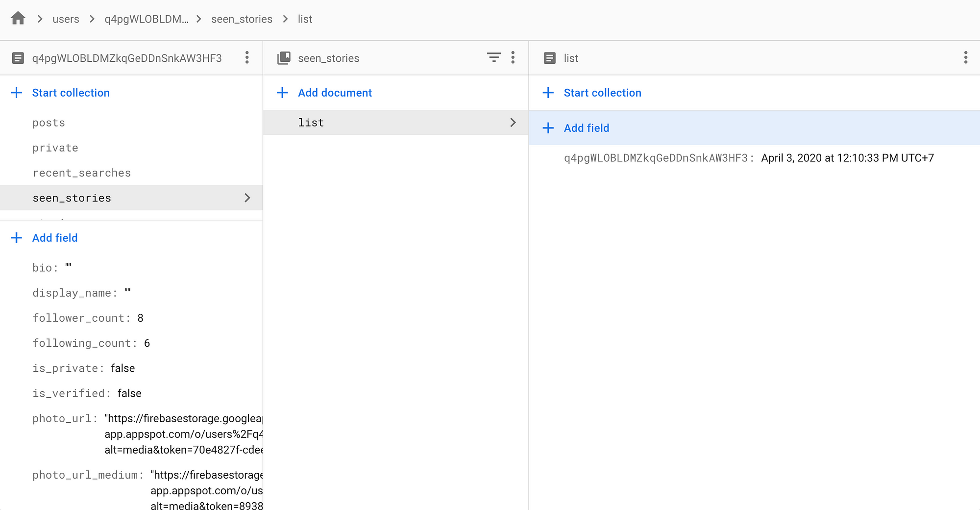Click the is_private false field
Screen dimensions: 980x510
84,368
